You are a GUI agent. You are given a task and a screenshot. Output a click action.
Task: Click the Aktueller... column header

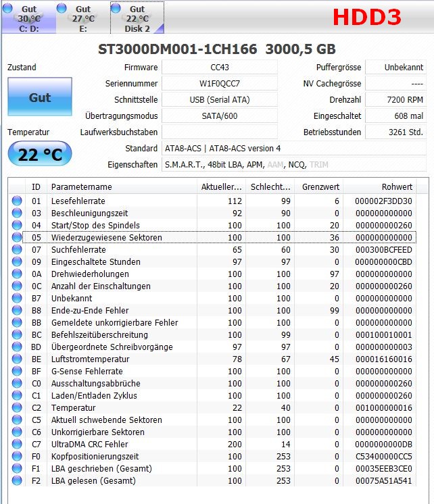221,186
